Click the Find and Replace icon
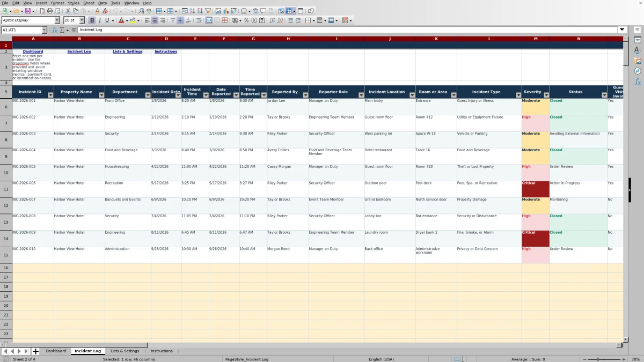 point(141,11)
